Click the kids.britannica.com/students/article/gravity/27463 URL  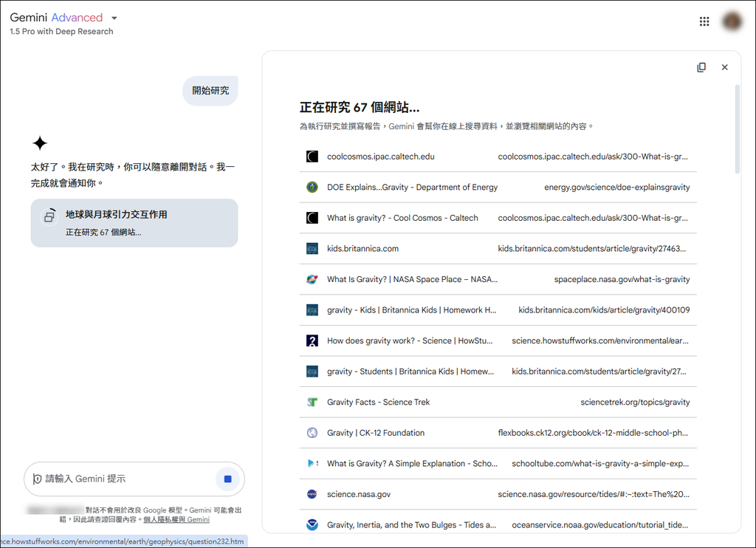tap(591, 248)
